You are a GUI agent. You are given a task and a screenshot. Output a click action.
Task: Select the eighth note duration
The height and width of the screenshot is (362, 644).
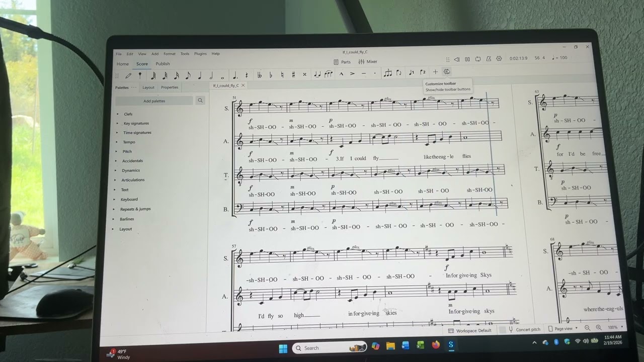(x=188, y=75)
